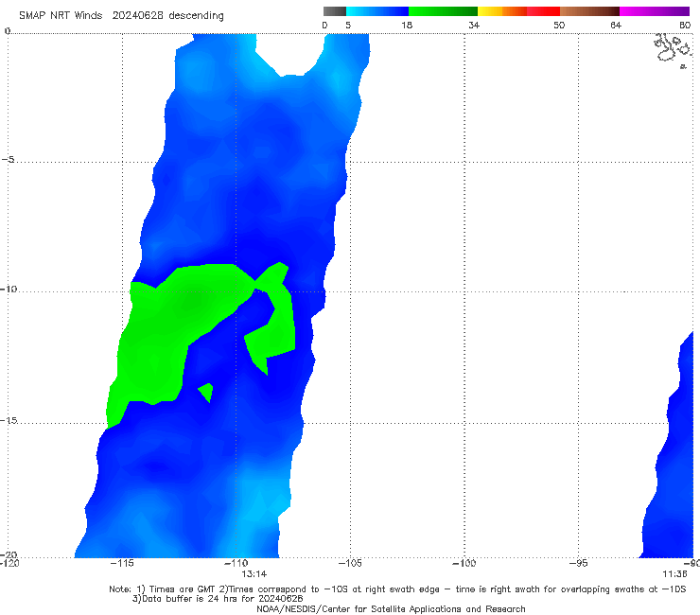The image size is (700, 615).
Task: Click the longitude label '-100'
Action: 464,563
